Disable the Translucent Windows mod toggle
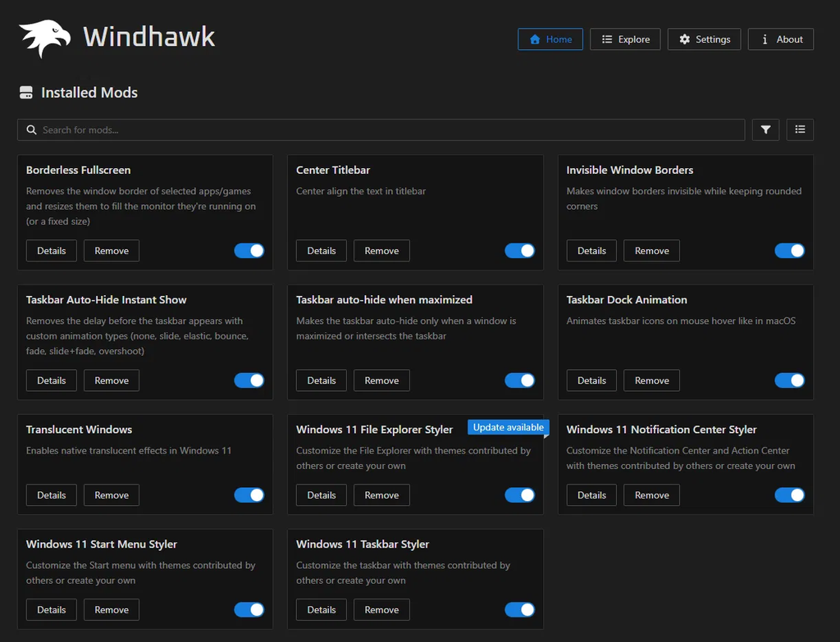The width and height of the screenshot is (840, 642). pyautogui.click(x=249, y=494)
